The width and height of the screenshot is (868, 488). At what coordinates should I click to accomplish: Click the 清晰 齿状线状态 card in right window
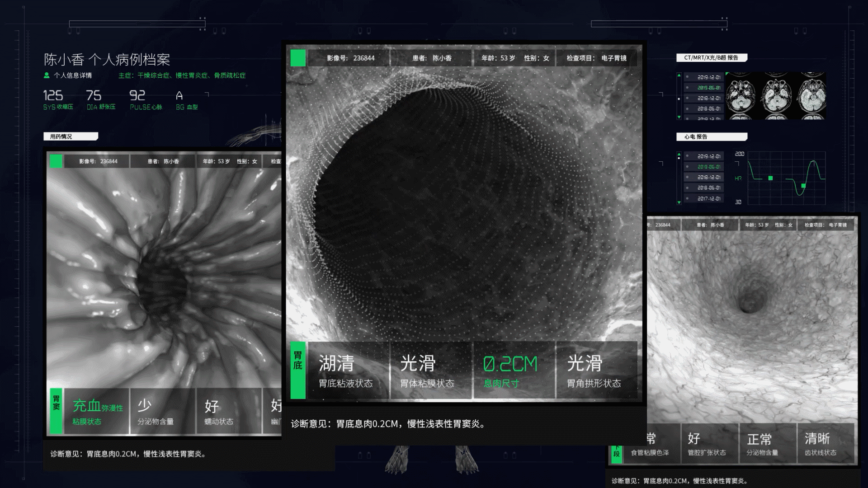(826, 443)
